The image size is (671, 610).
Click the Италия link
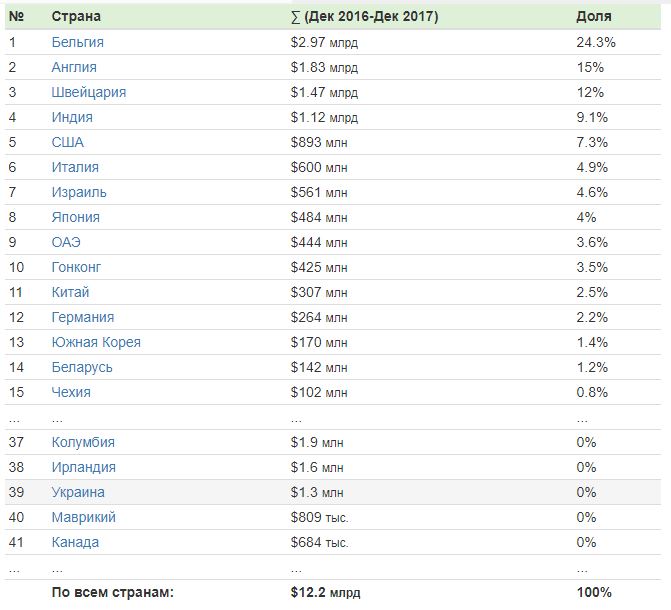pyautogui.click(x=75, y=167)
